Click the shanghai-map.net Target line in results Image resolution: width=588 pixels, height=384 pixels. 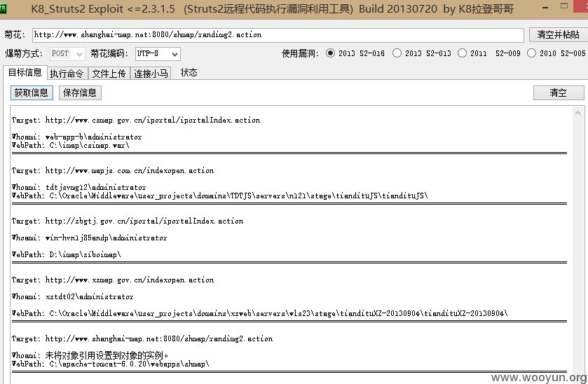tap(142, 338)
